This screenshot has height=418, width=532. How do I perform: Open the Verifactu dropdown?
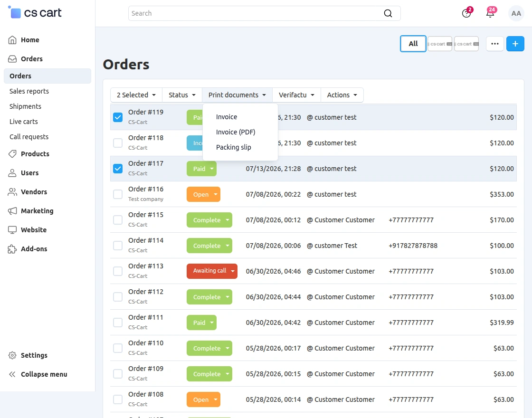[x=296, y=95]
